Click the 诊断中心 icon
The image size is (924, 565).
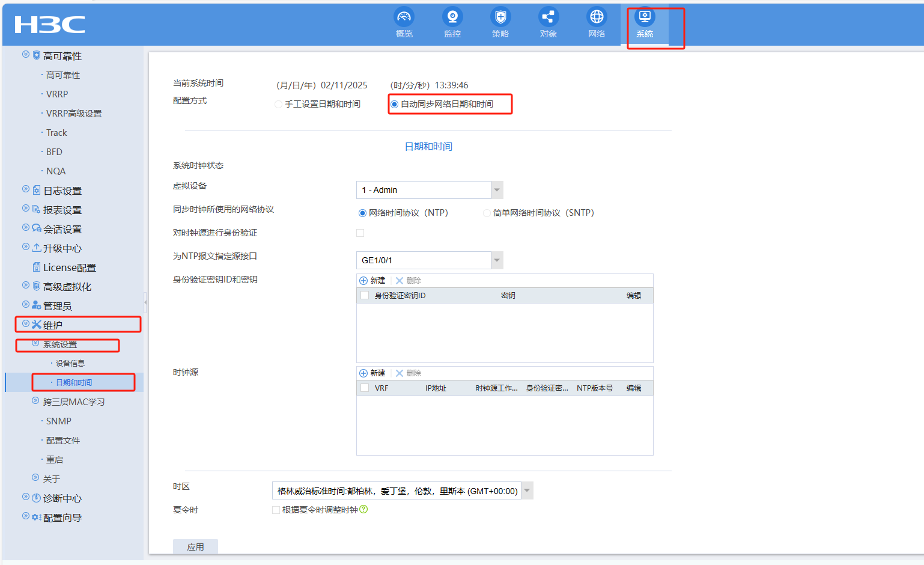pyautogui.click(x=37, y=498)
